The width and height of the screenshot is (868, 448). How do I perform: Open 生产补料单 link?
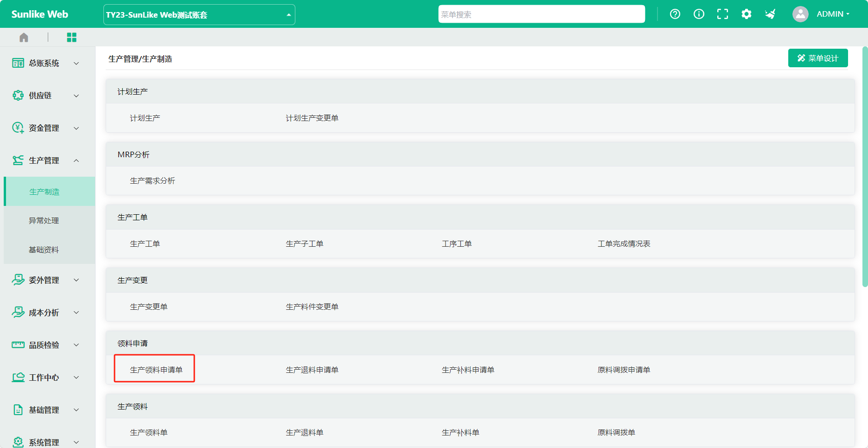coord(460,432)
